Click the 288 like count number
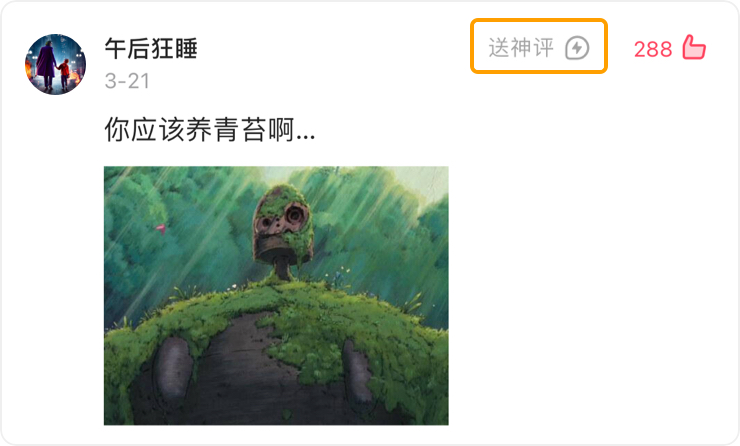Viewport: 740px width, 446px height. point(653,49)
